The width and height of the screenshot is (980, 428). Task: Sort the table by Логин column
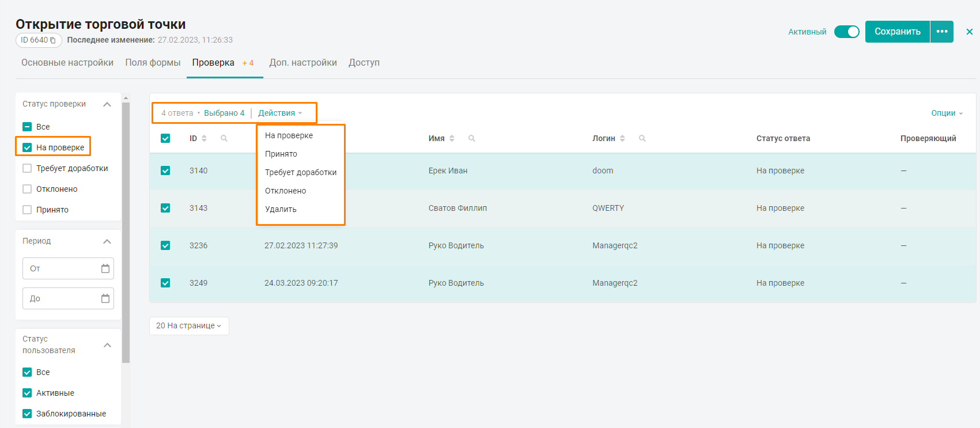(x=622, y=138)
